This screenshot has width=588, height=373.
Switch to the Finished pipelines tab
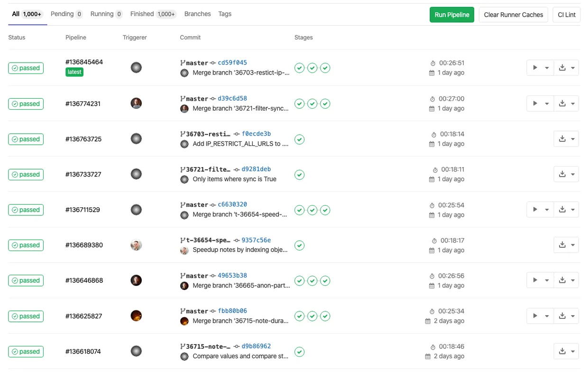coord(153,14)
